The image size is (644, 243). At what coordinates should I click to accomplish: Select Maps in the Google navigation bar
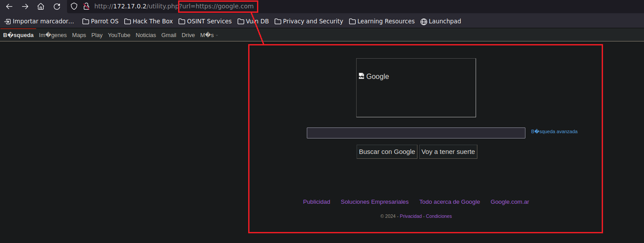pyautogui.click(x=79, y=35)
